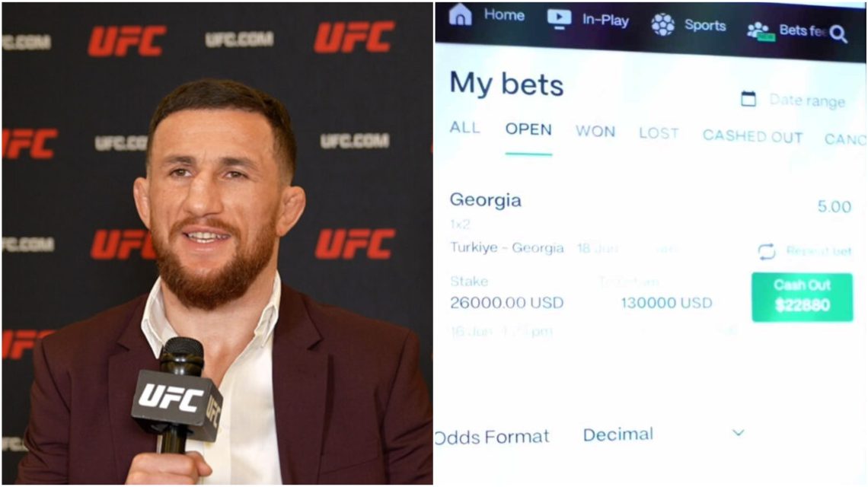The image size is (868, 487).
Task: Switch to the WON tab
Action: pyautogui.click(x=595, y=132)
